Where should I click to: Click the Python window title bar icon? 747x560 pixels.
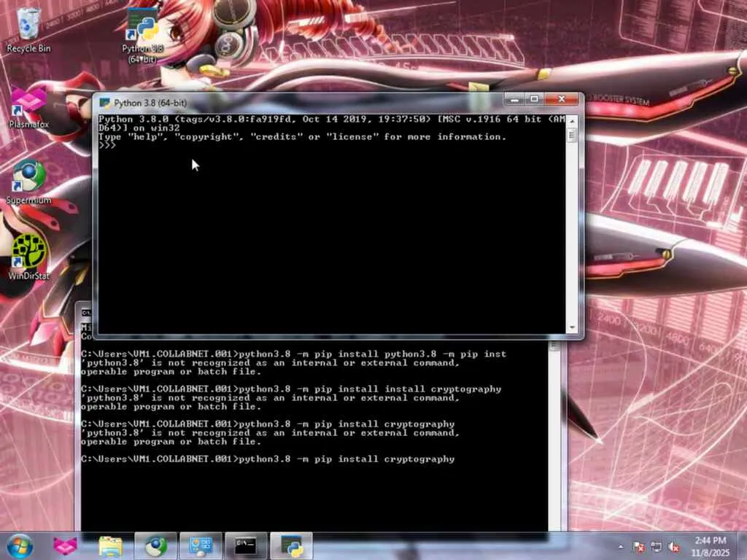click(x=104, y=103)
